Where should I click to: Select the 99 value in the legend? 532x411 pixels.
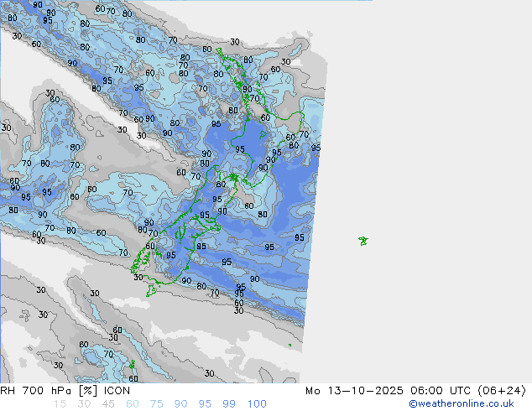229,403
